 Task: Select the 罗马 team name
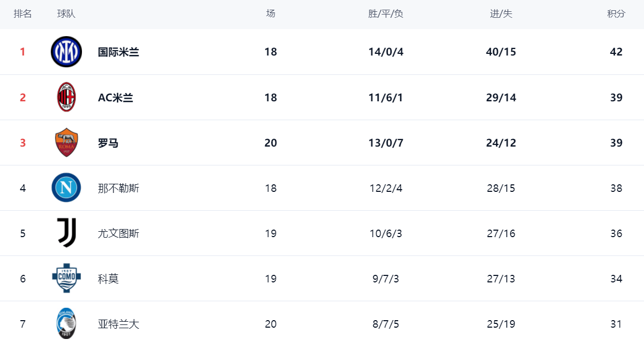coord(108,143)
